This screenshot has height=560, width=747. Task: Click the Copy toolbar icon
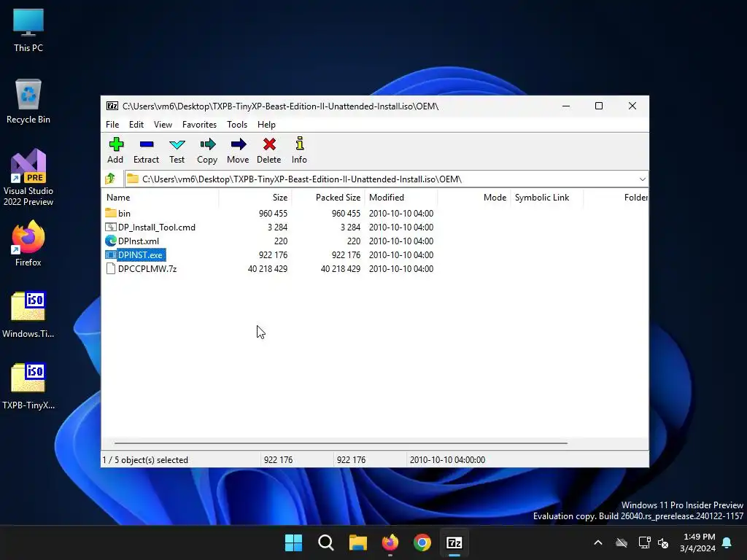coord(207,144)
